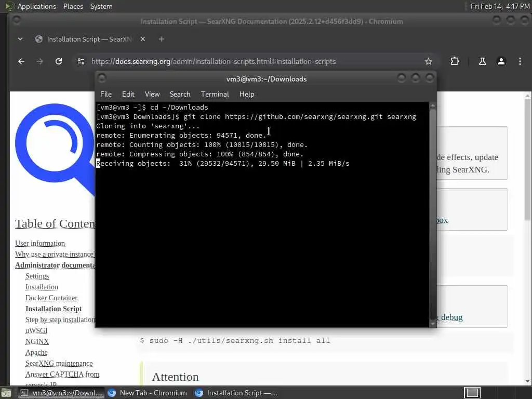The width and height of the screenshot is (532, 399).
Task: Open the Applications menu in top panel
Action: [x=37, y=6]
